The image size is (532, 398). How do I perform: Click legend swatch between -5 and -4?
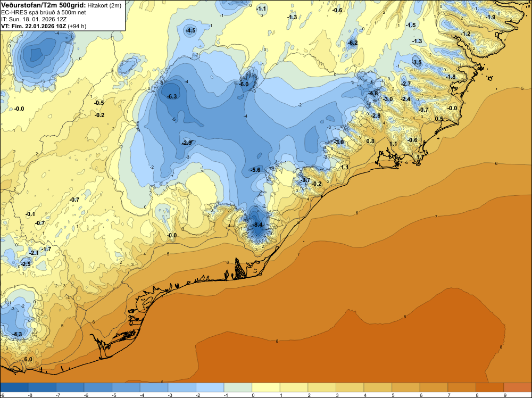pos(126,387)
